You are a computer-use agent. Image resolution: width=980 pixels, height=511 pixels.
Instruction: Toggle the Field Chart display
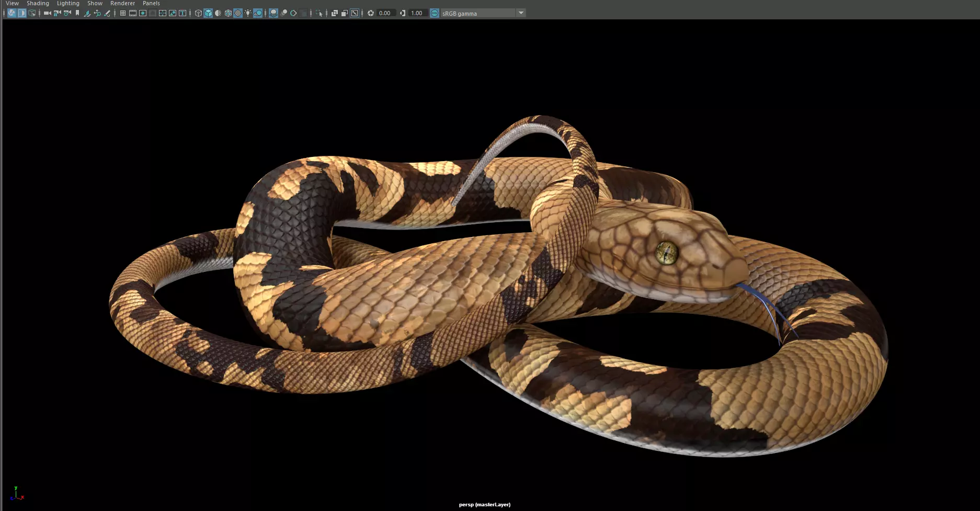pyautogui.click(x=162, y=13)
